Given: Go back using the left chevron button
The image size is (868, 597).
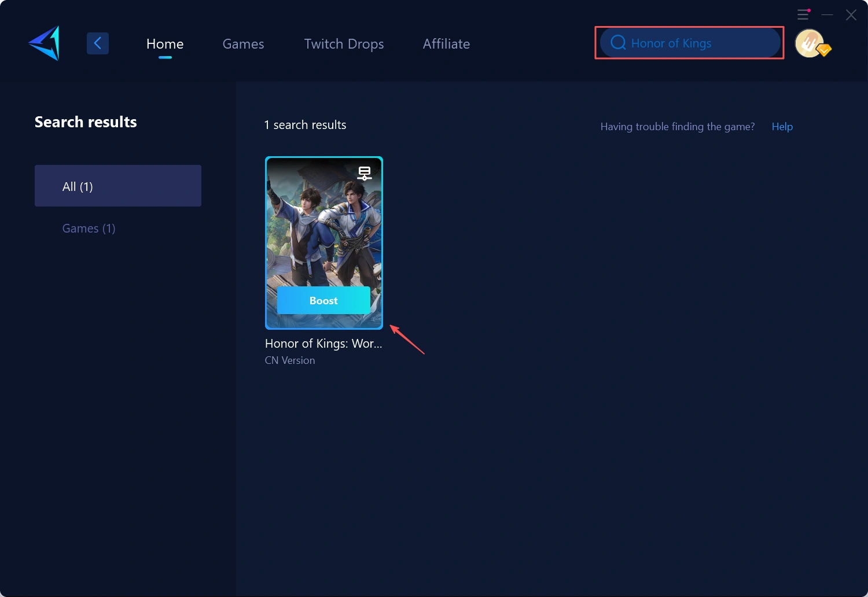Looking at the screenshot, I should pos(98,43).
